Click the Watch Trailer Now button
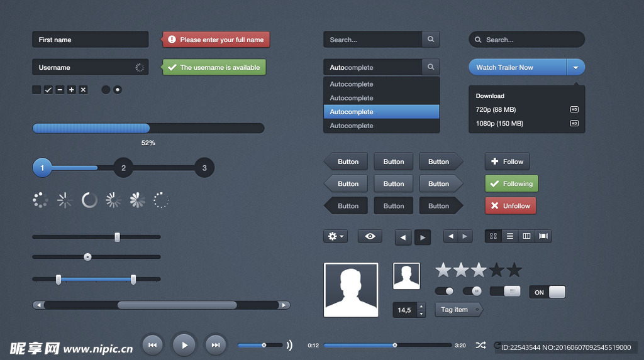 (518, 67)
